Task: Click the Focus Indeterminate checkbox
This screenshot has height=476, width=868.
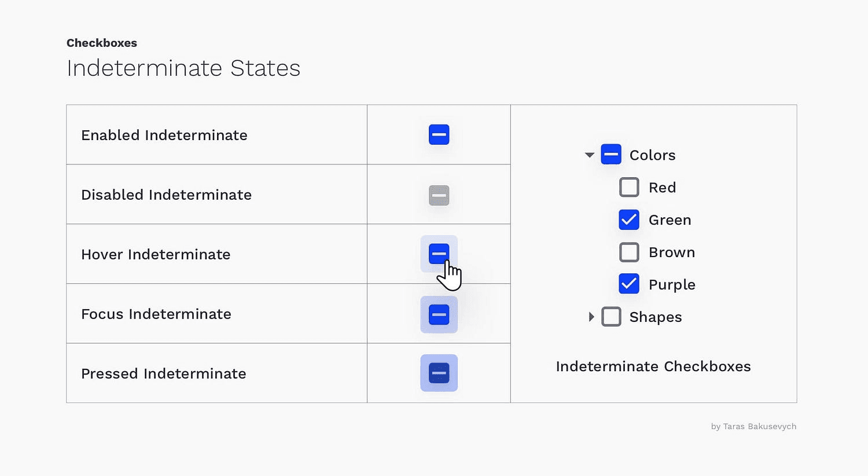Action: (439, 314)
